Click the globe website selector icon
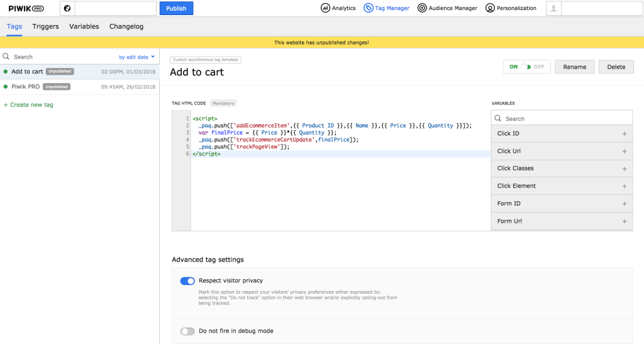The height and width of the screenshot is (344, 644). click(x=67, y=8)
